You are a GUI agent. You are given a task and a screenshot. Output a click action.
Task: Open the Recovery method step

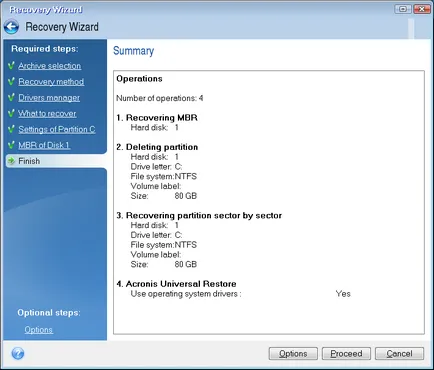(51, 82)
